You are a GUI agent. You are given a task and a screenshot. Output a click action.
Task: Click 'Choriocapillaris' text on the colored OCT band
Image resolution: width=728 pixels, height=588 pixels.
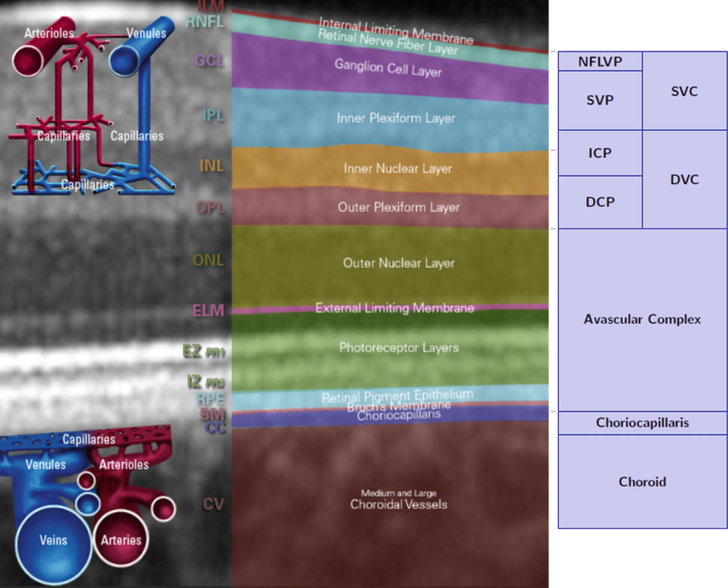[399, 415]
